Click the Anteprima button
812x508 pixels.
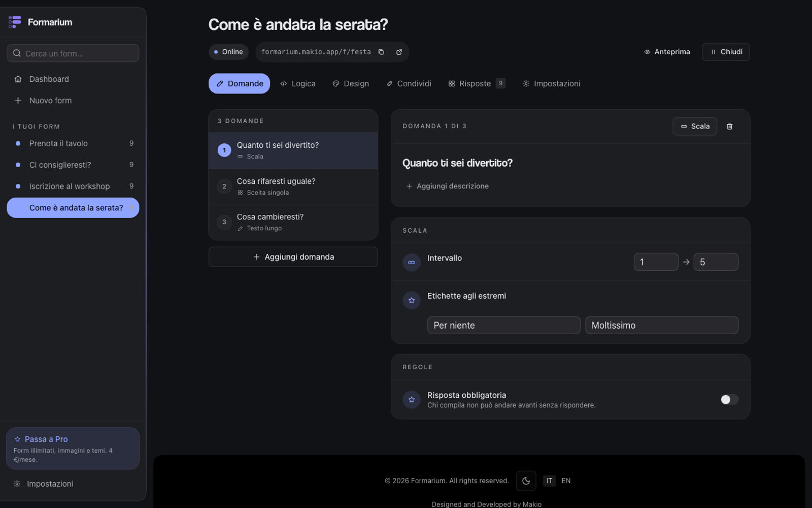coord(667,52)
